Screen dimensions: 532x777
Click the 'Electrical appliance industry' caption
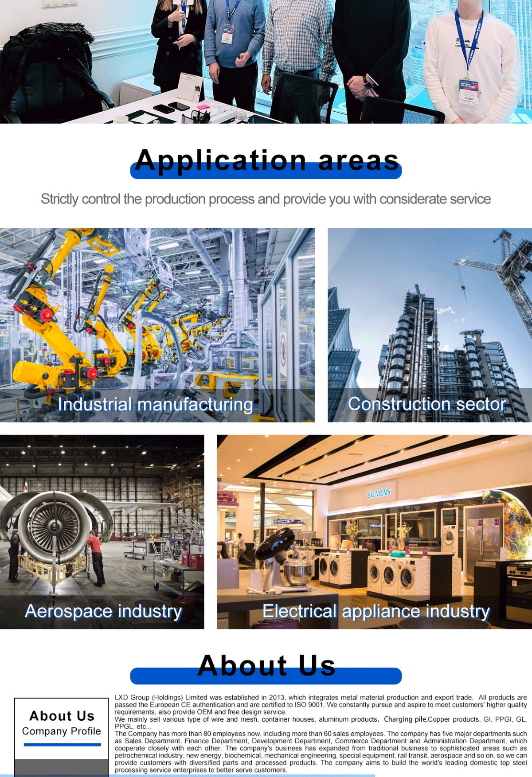(x=376, y=611)
